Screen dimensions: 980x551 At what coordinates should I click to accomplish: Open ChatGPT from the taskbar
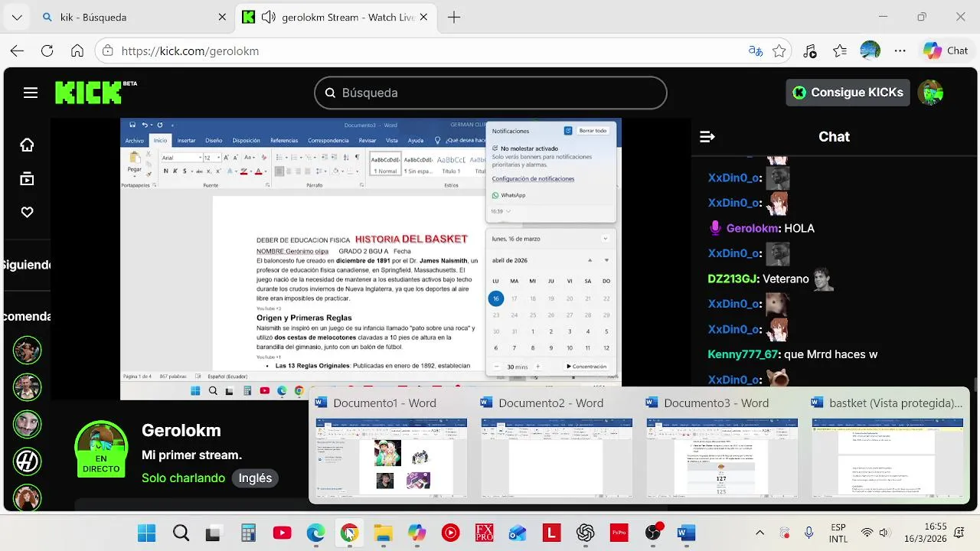[x=586, y=533]
